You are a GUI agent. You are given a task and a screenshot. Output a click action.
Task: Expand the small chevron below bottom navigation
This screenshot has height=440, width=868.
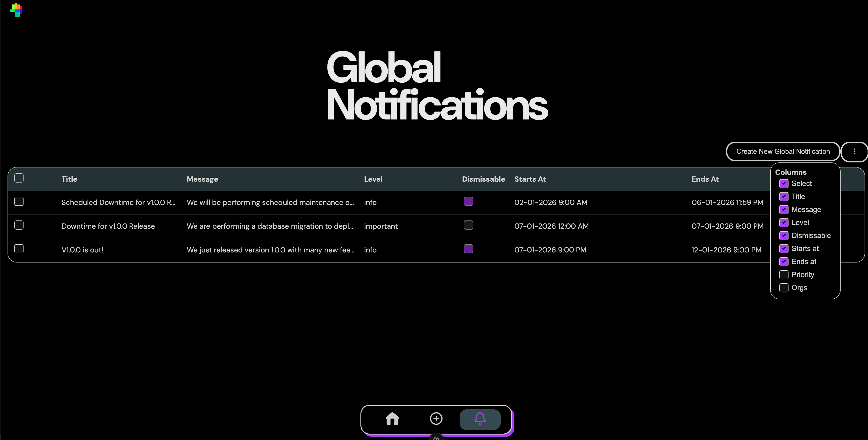coord(436,438)
